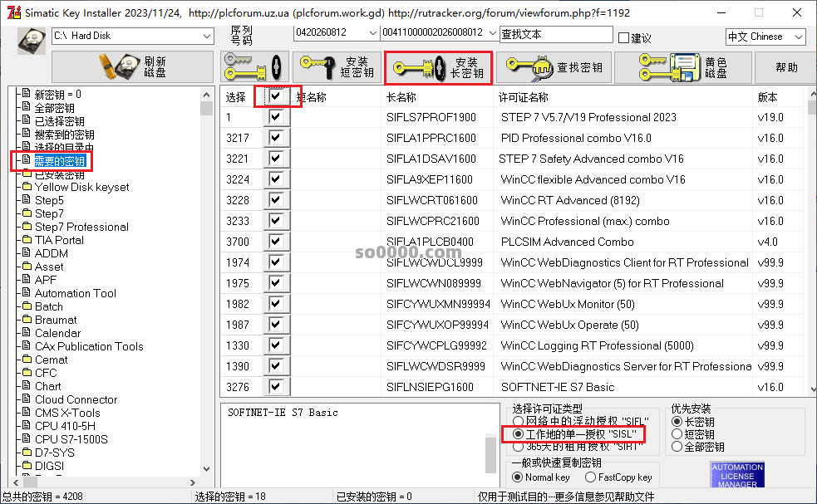Click the Braumat folder icon

tap(27, 319)
